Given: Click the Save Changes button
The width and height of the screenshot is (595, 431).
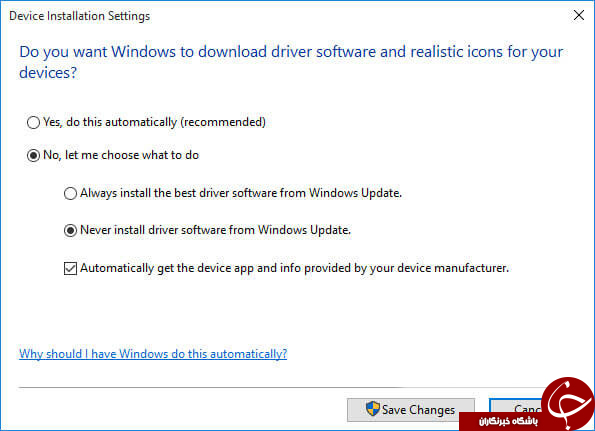Looking at the screenshot, I should point(411,410).
